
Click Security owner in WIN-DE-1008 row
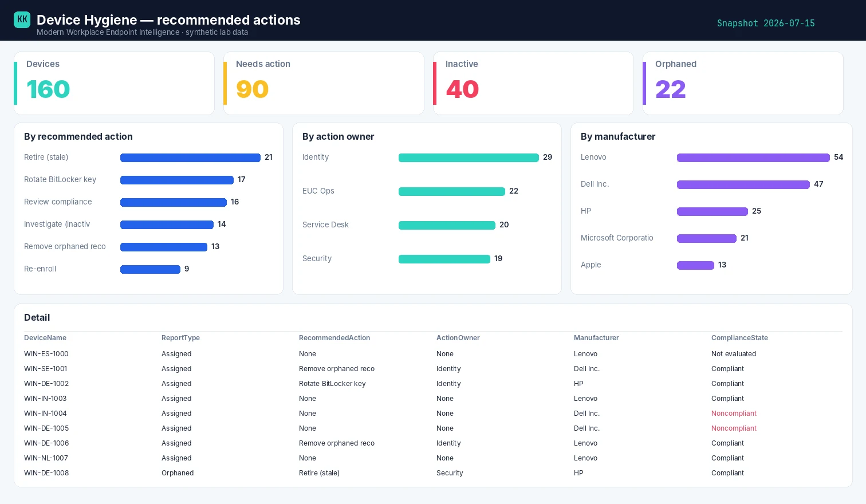(x=450, y=473)
